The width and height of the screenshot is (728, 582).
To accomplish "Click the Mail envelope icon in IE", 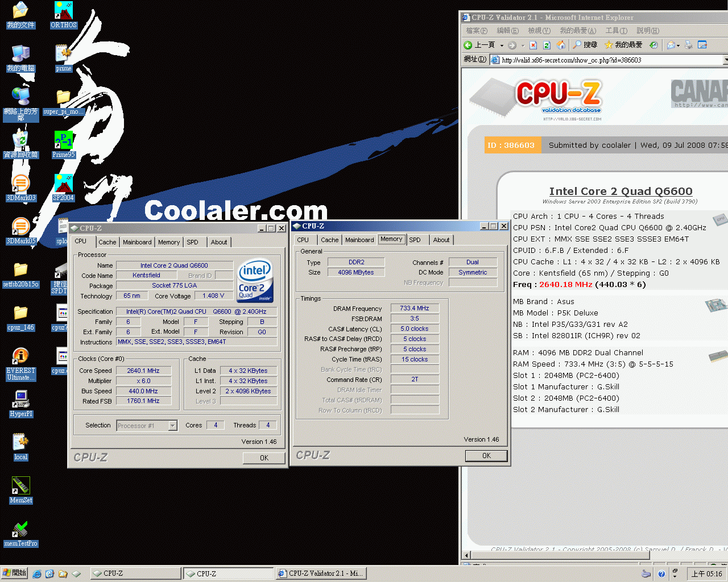I will point(671,45).
